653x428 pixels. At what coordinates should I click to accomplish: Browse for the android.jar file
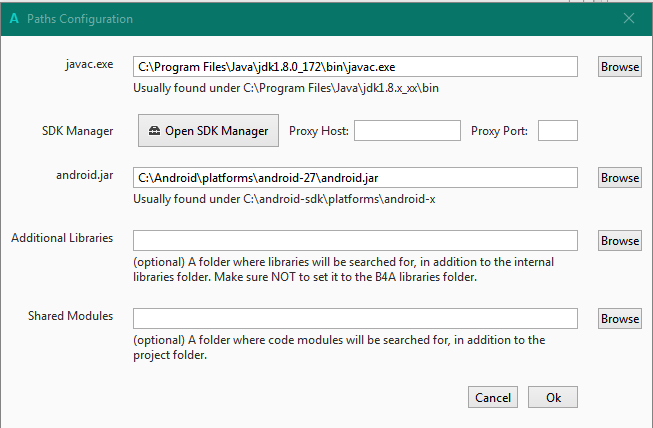point(620,177)
